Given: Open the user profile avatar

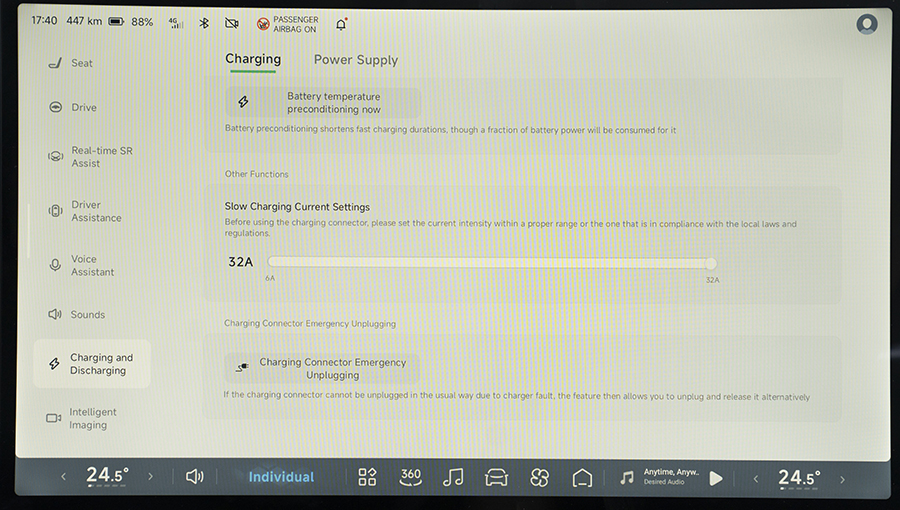Looking at the screenshot, I should pyautogui.click(x=866, y=24).
